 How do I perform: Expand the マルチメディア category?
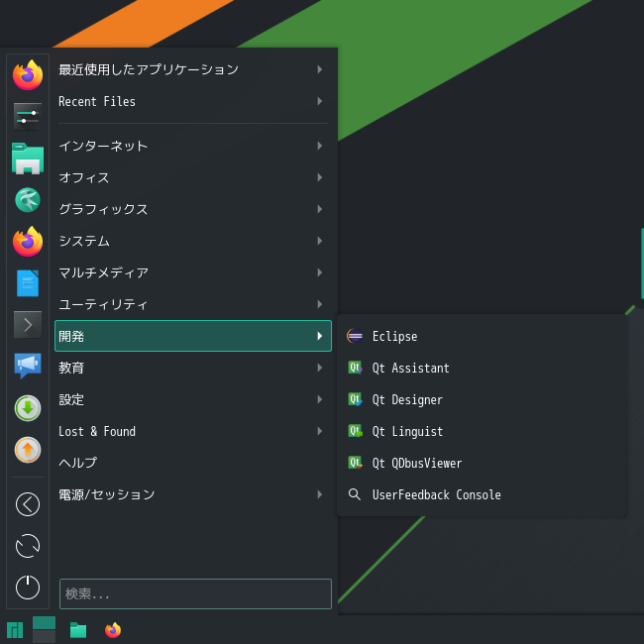(x=193, y=272)
